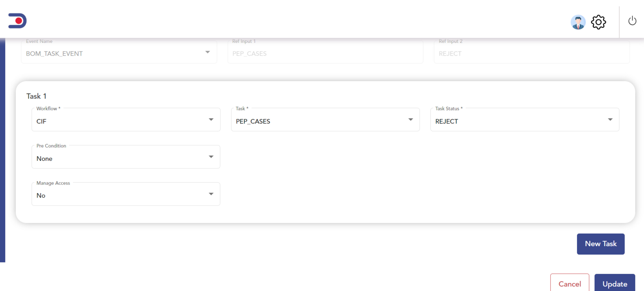Open the Manage Access dropdown
The height and width of the screenshot is (291, 644).
[126, 194]
